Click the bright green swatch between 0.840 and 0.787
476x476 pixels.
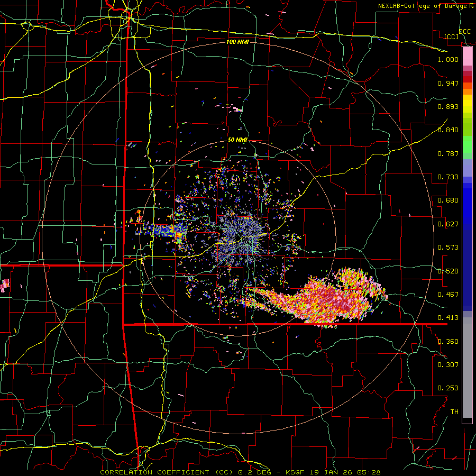tap(467, 144)
